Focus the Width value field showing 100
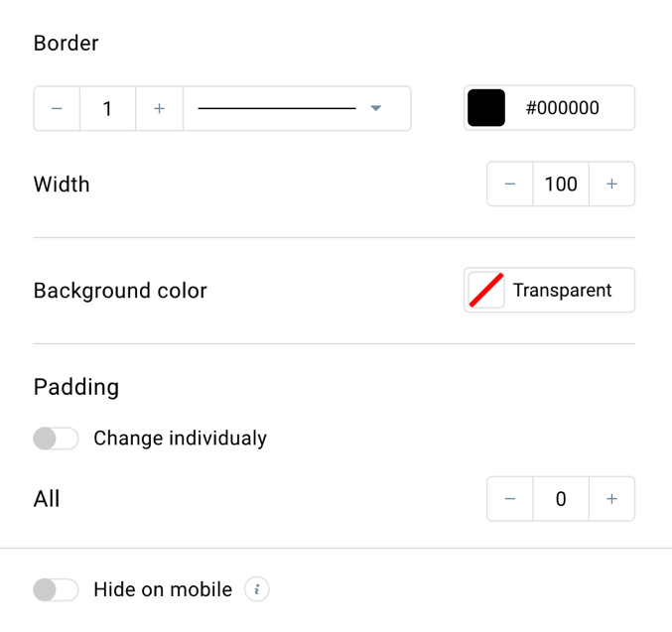Viewport: 672px width, 632px height. 561,184
